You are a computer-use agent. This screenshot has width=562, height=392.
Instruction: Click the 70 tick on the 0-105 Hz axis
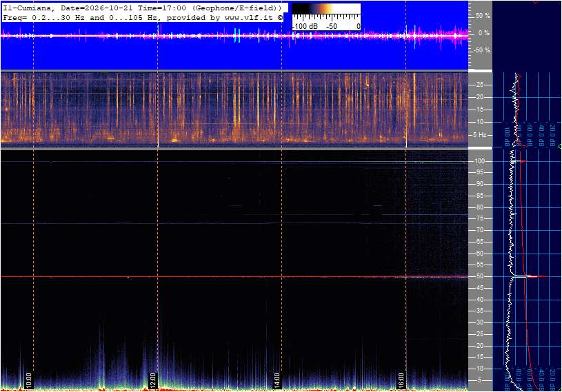[x=479, y=230]
